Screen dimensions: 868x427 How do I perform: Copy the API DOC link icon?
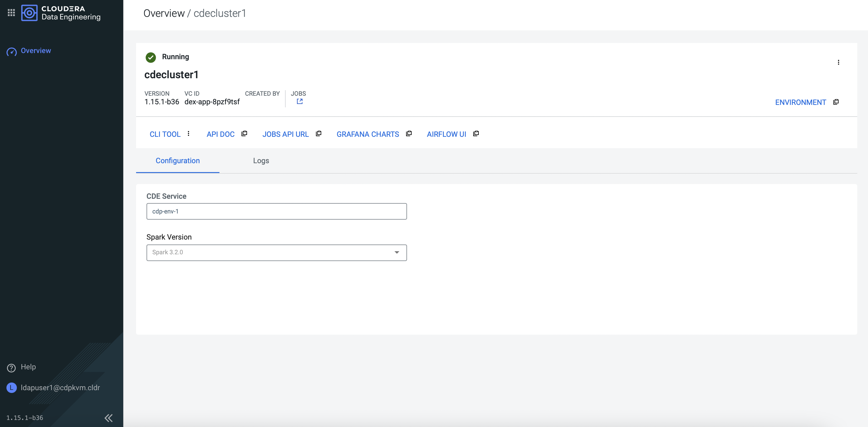tap(244, 133)
